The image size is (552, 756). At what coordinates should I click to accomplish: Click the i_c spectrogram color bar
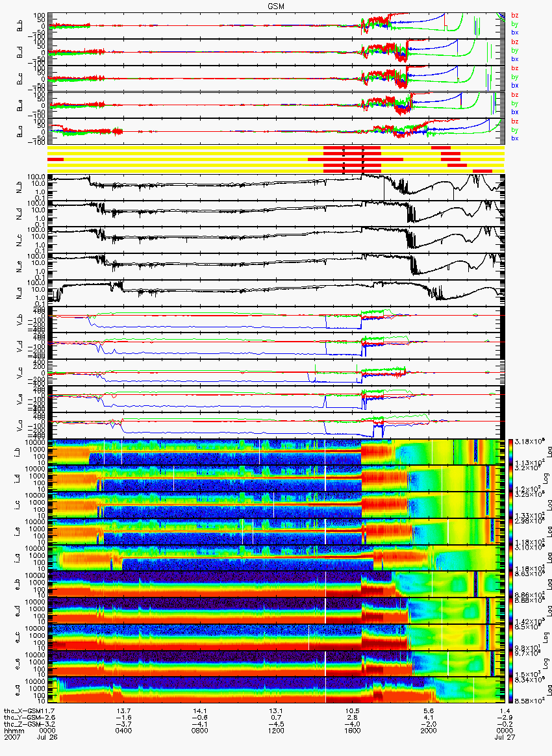tap(511, 505)
